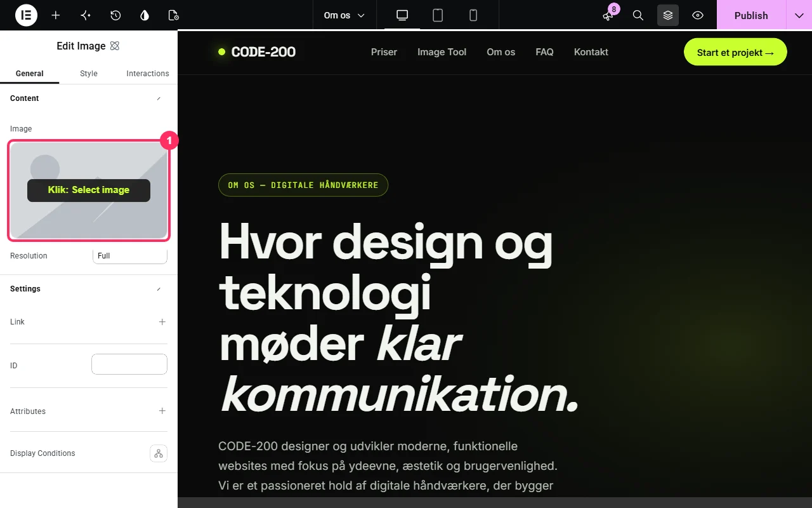Toggle the structure layers panel
This screenshot has height=508, width=812.
[x=668, y=15]
